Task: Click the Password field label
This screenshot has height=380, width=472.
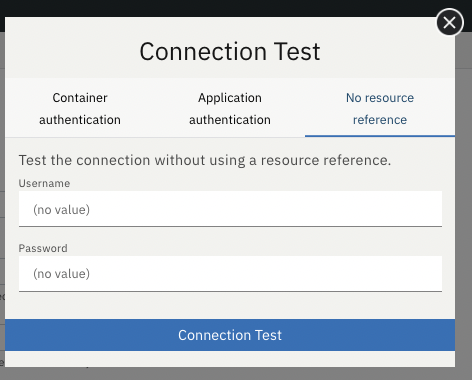Action: pyautogui.click(x=43, y=248)
